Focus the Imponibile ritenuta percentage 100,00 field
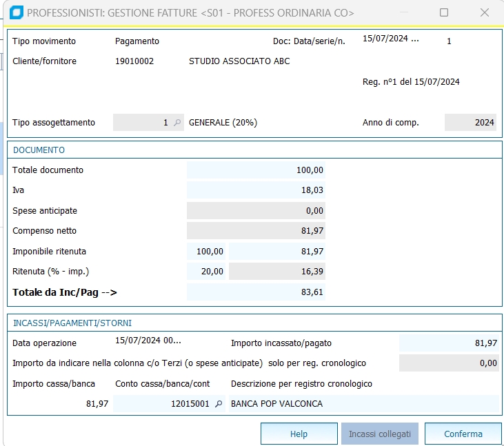The height and width of the screenshot is (446, 504). [x=207, y=252]
